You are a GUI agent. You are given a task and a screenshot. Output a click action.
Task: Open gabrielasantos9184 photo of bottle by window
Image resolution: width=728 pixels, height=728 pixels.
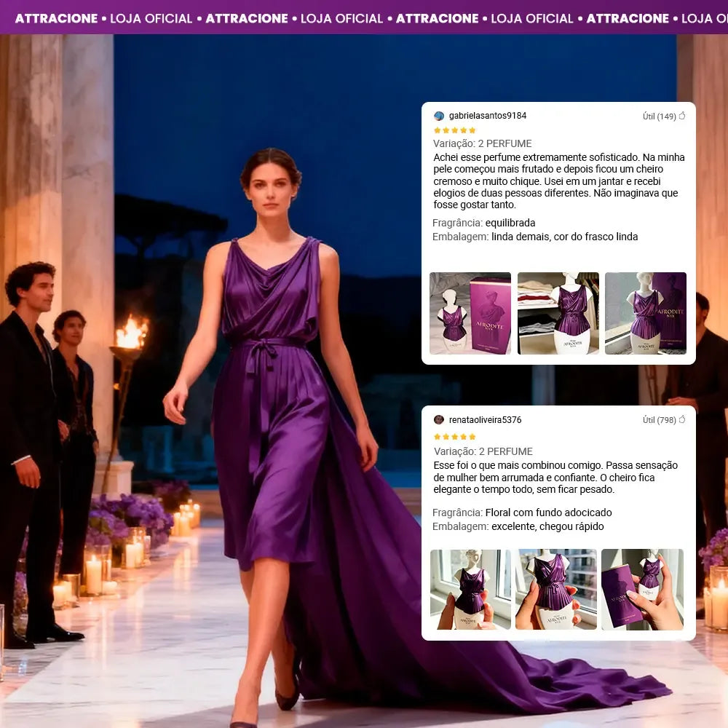[646, 313]
